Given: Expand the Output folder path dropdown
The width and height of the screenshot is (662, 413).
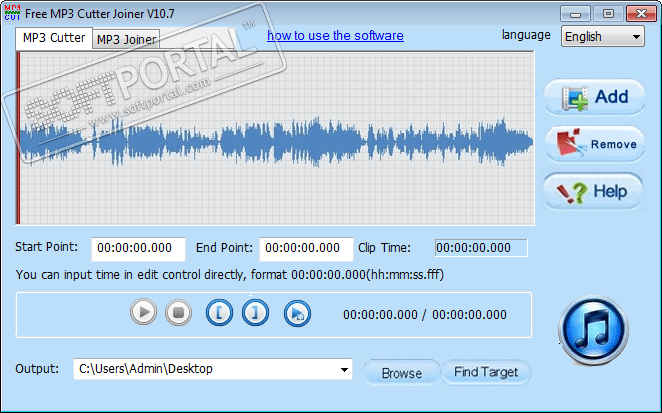Looking at the screenshot, I should (343, 370).
